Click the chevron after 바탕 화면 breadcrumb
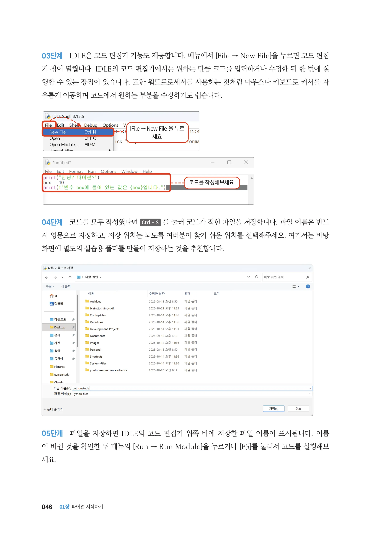 100,277
